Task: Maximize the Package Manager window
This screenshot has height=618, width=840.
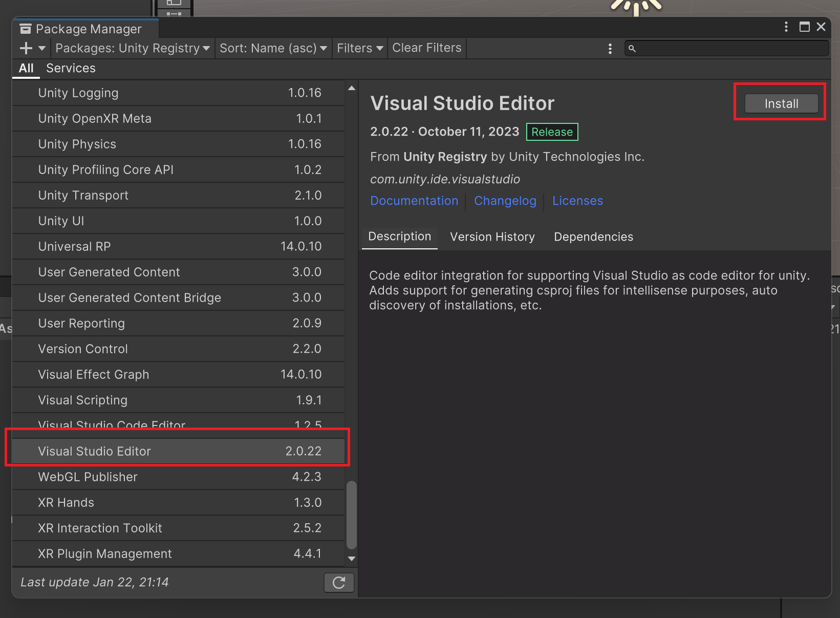Action: 804,27
